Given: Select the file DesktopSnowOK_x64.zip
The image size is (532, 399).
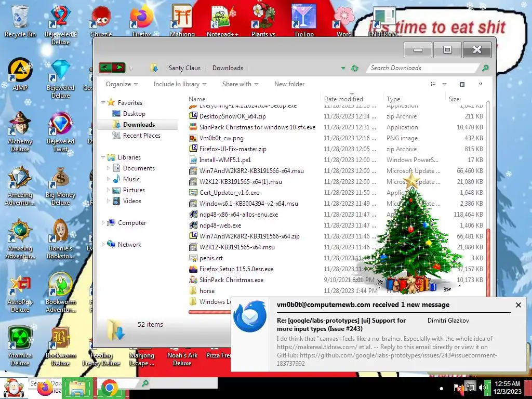Looking at the screenshot, I should point(232,116).
